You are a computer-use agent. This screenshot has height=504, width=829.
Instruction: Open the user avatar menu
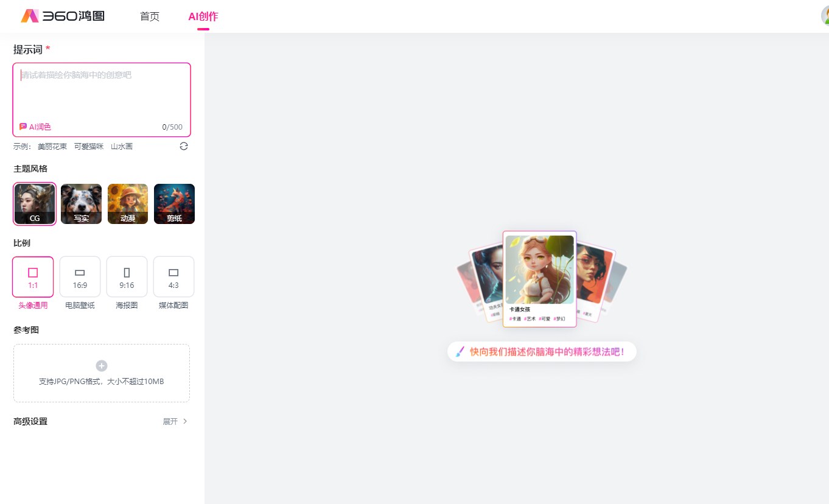pos(825,16)
